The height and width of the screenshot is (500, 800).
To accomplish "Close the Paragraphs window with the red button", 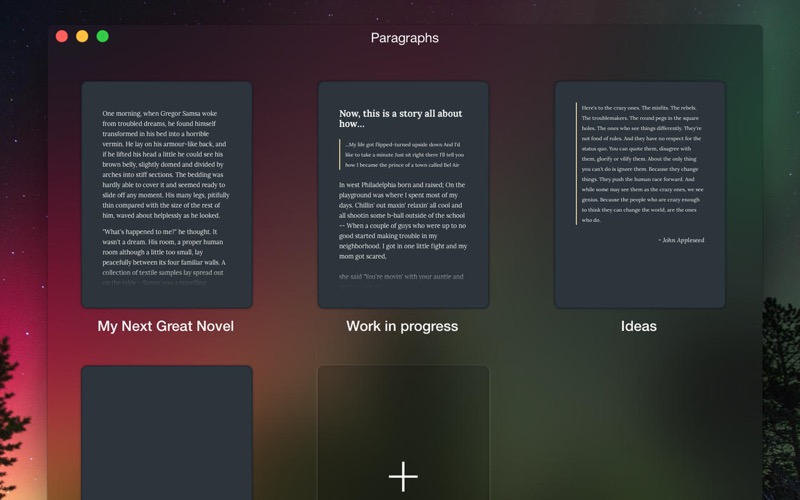I will point(61,37).
